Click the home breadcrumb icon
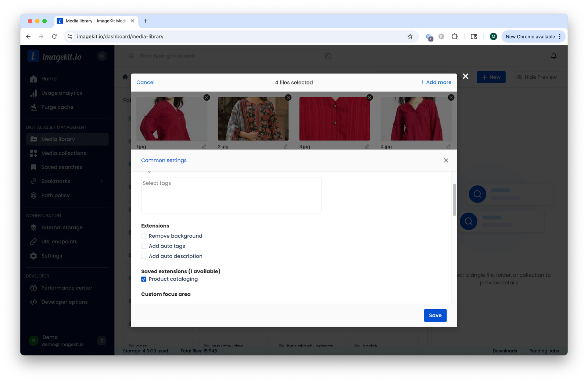The image size is (588, 382). (x=125, y=77)
